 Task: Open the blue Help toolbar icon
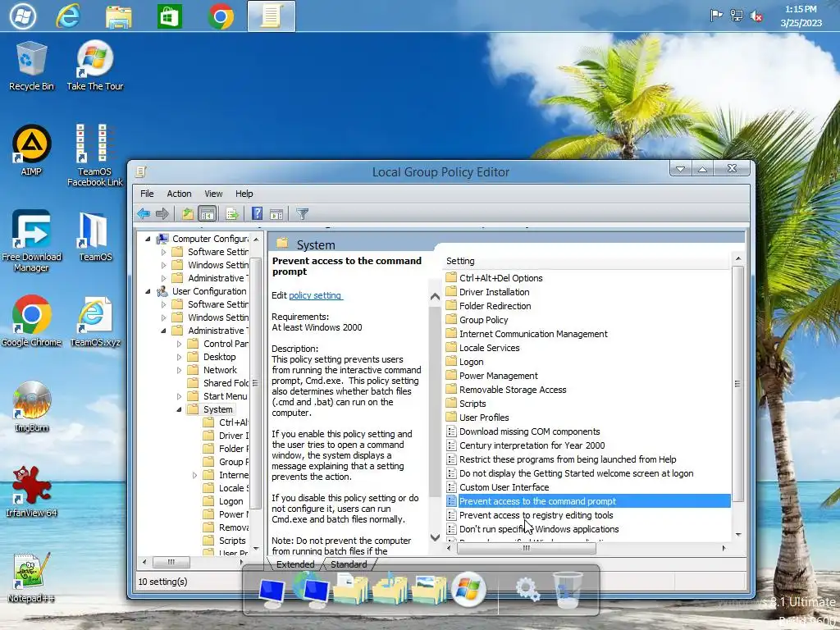point(257,214)
